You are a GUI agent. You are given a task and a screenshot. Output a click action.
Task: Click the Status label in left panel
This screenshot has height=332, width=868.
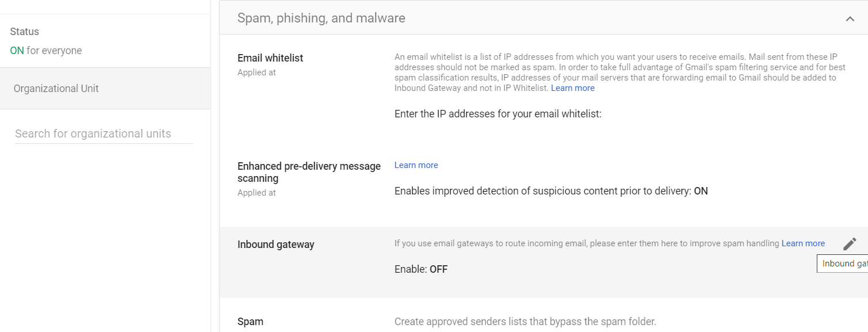[25, 32]
